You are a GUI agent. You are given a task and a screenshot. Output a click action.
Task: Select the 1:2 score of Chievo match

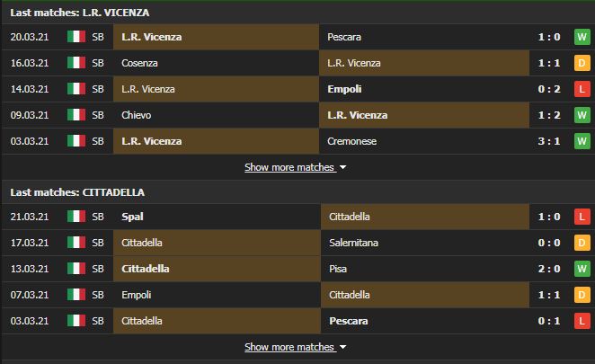[x=548, y=115]
